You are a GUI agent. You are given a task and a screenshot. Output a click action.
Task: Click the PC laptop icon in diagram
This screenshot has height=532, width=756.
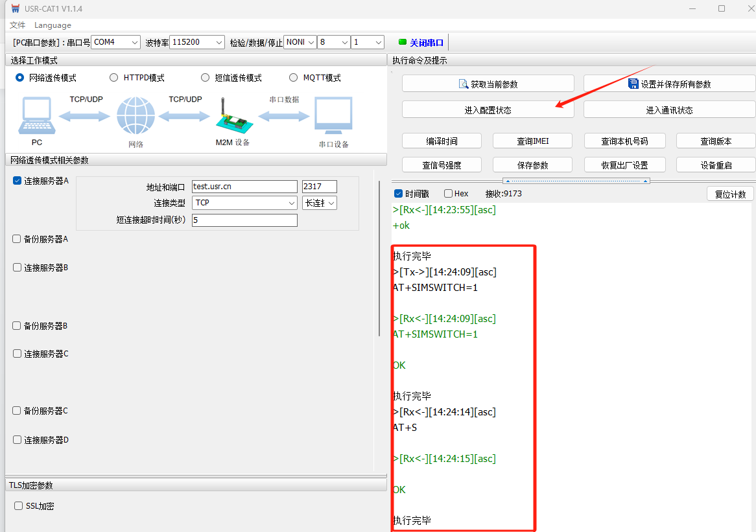(x=36, y=116)
